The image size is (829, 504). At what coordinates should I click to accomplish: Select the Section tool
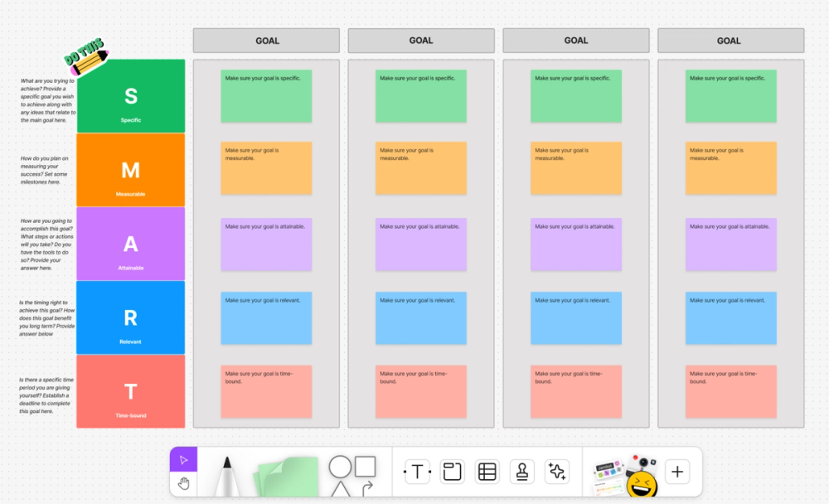[x=451, y=472]
